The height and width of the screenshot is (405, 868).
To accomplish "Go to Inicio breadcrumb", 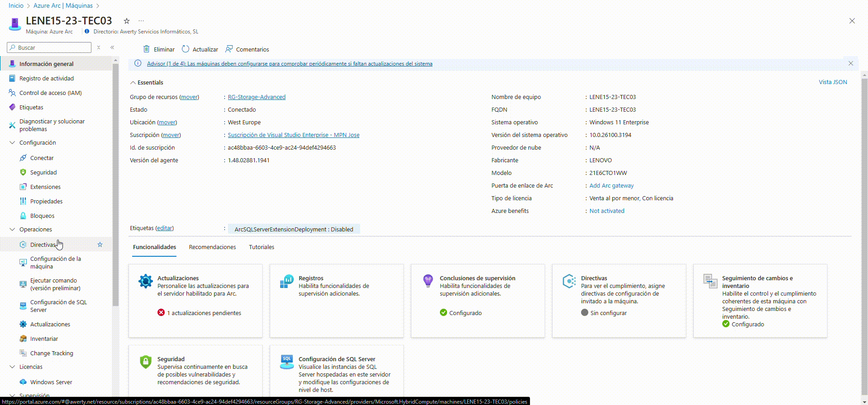I will tap(16, 5).
